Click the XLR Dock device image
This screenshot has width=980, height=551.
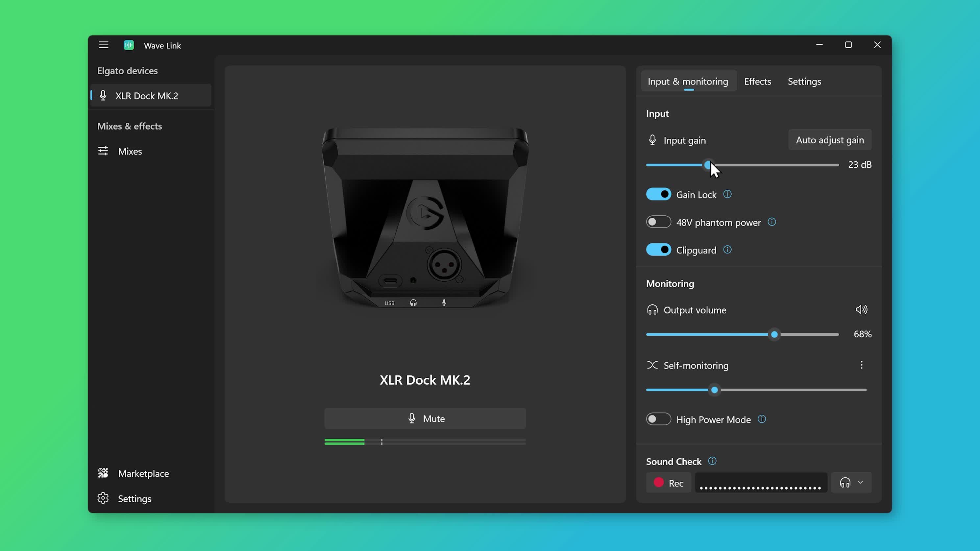point(425,218)
